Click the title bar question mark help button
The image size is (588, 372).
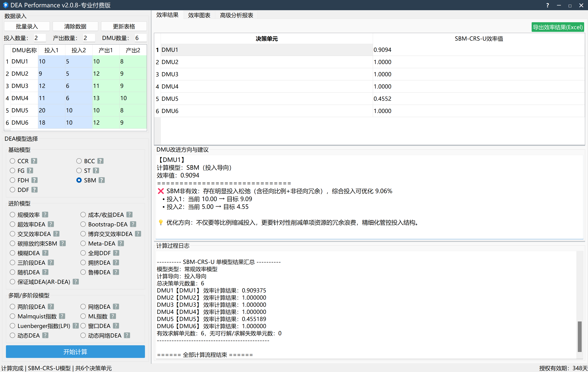(x=548, y=5)
